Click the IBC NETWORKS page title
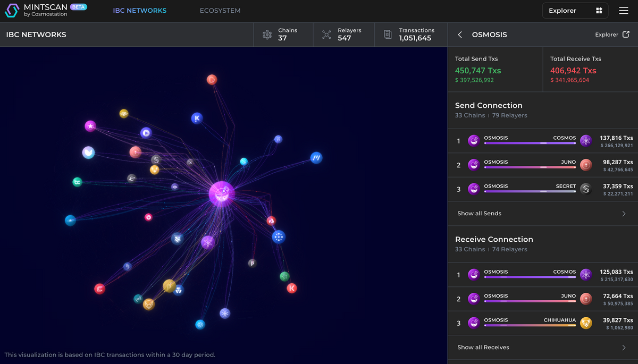This screenshot has height=364, width=638. point(36,35)
